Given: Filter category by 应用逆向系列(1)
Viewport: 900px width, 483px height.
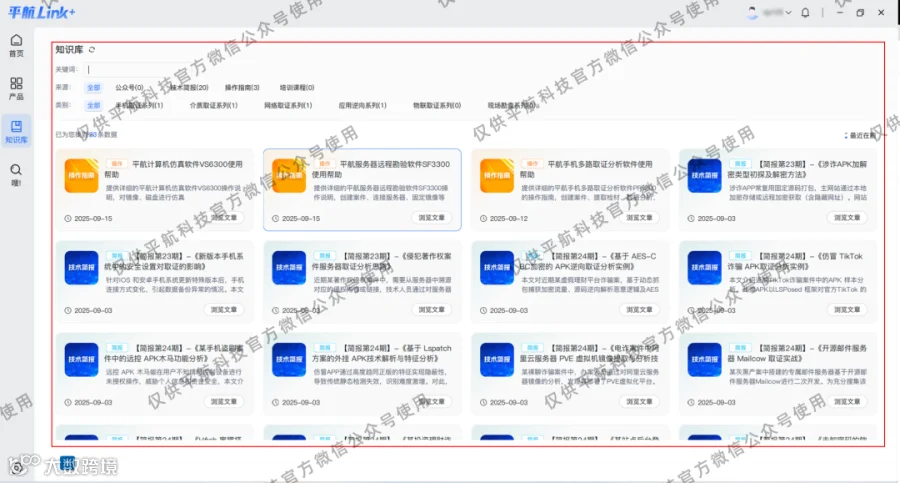Looking at the screenshot, I should pos(362,106).
